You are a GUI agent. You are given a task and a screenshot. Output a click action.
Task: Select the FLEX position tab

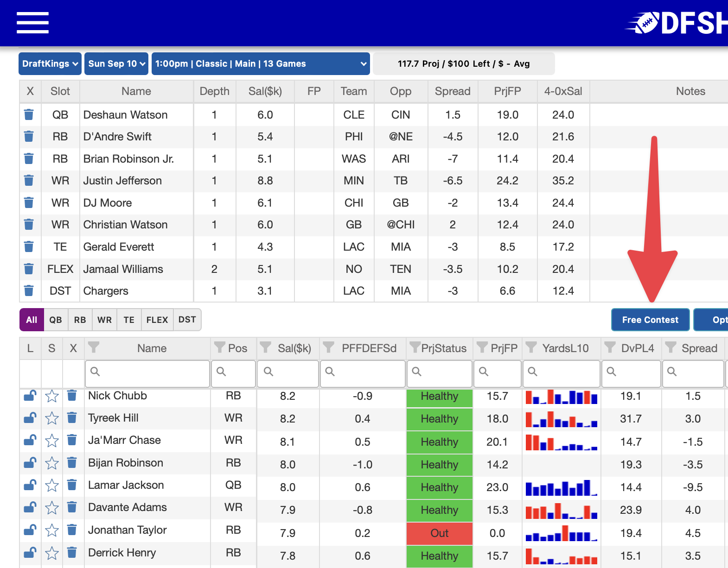point(157,320)
